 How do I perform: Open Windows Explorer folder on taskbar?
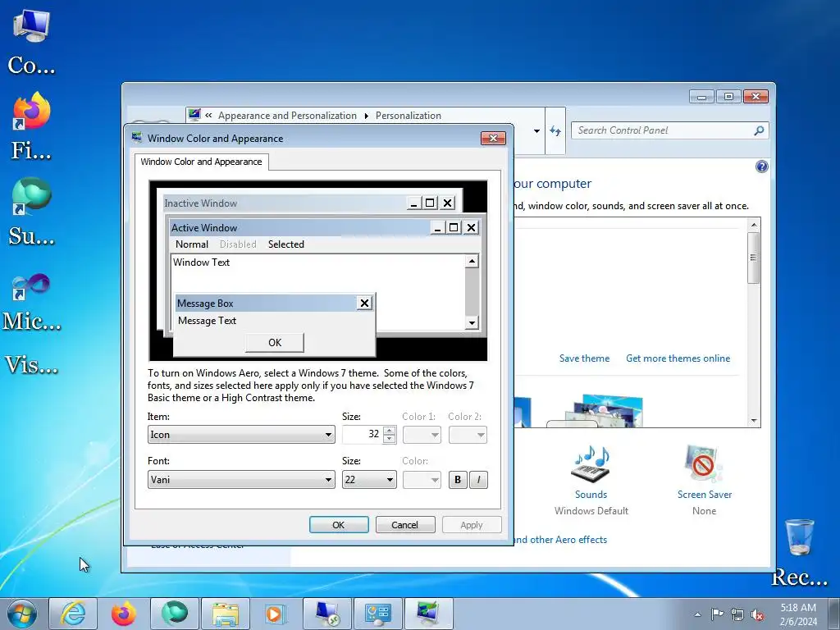[225, 614]
